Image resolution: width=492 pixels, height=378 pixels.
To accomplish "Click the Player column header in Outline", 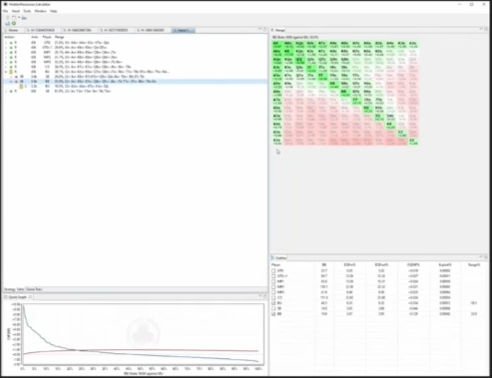I will coord(276,265).
